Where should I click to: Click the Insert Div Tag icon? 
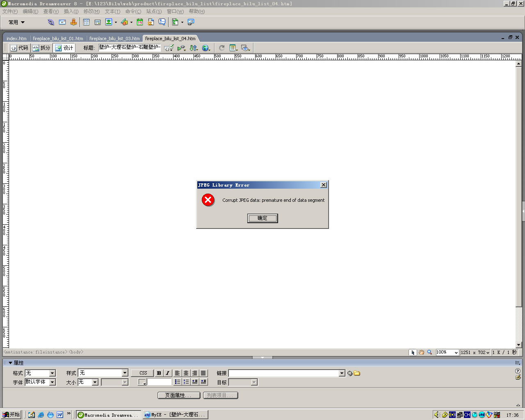pyautogui.click(x=98, y=22)
